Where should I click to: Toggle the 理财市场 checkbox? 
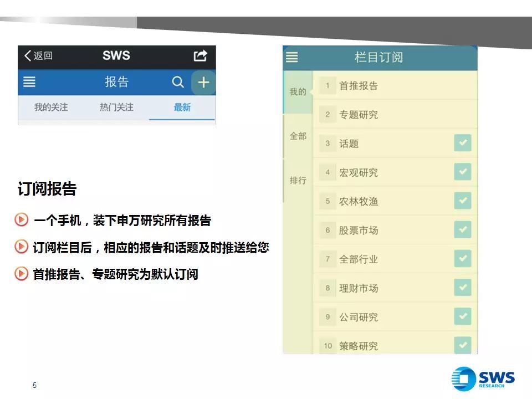(x=463, y=288)
